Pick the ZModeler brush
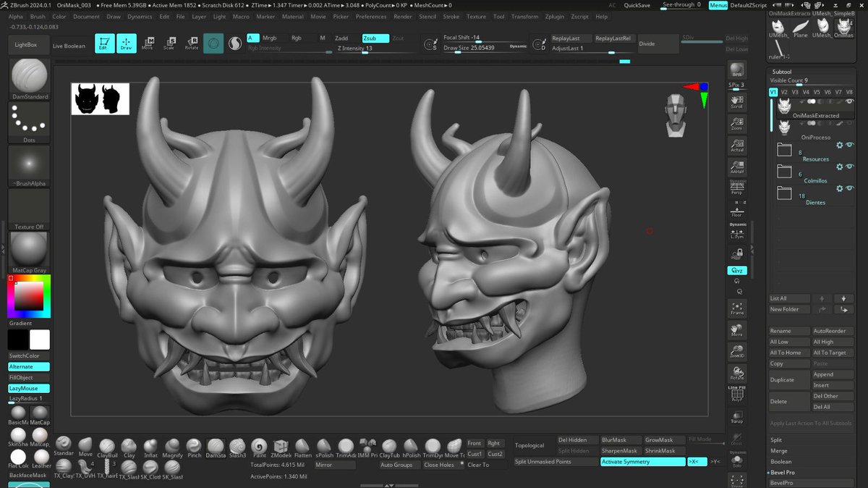 pos(281,447)
